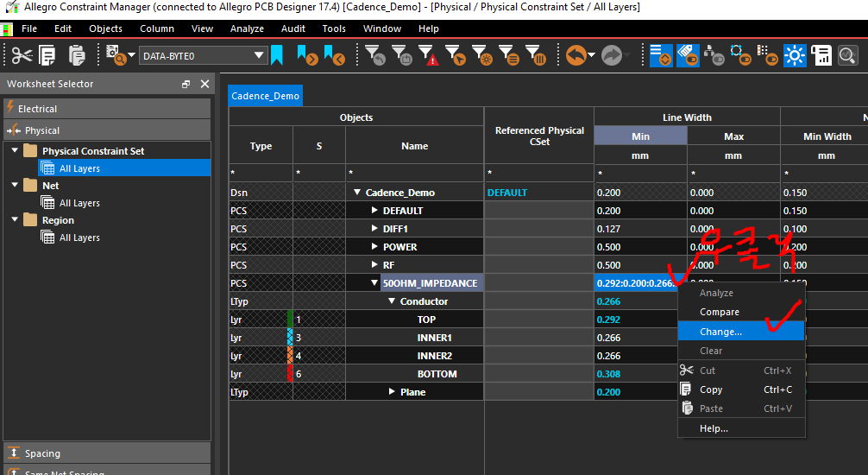Select All Layers under the Net folder
Screen dimensions: 868x475
click(79, 203)
